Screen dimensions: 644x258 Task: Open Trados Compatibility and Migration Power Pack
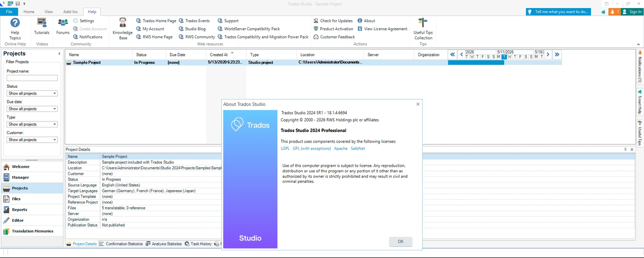click(x=263, y=37)
